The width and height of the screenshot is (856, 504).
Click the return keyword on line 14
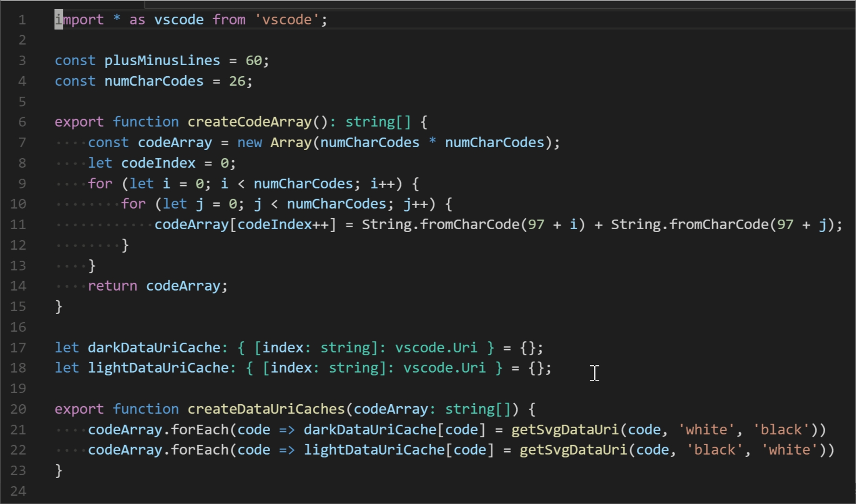[x=112, y=286]
